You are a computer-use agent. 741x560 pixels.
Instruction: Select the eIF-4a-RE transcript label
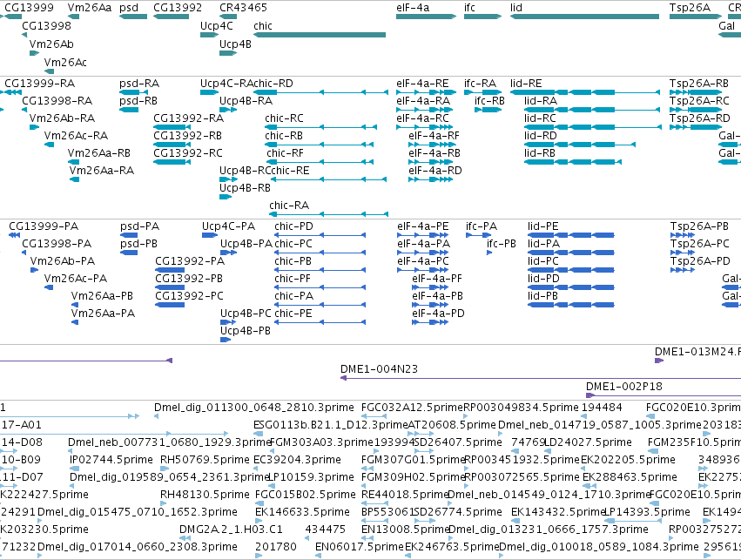[x=422, y=84]
